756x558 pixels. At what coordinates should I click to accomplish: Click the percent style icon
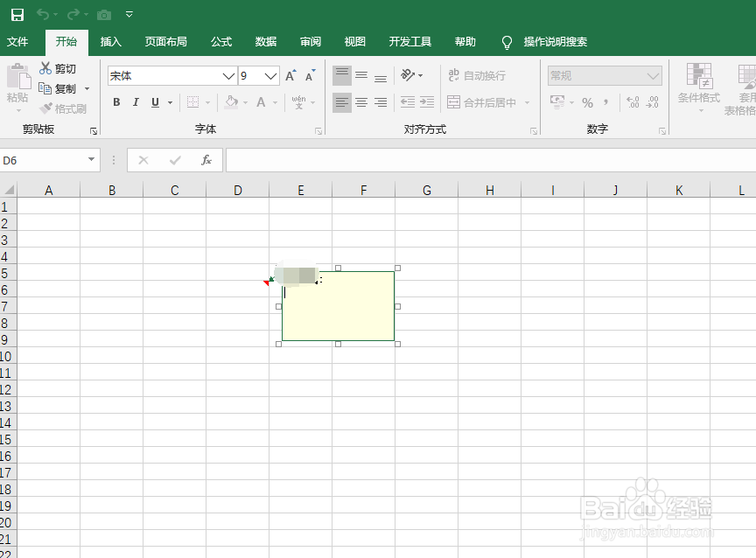click(x=587, y=102)
